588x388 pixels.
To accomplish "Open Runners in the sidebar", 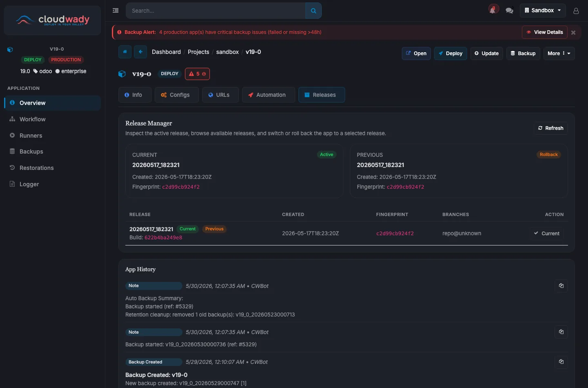I will click(x=52, y=136).
